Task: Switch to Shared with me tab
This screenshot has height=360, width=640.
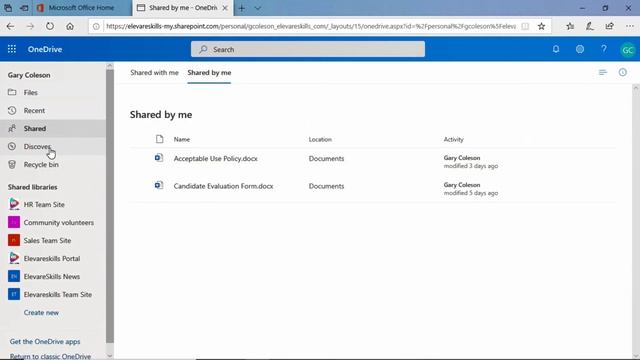Action: point(154,73)
